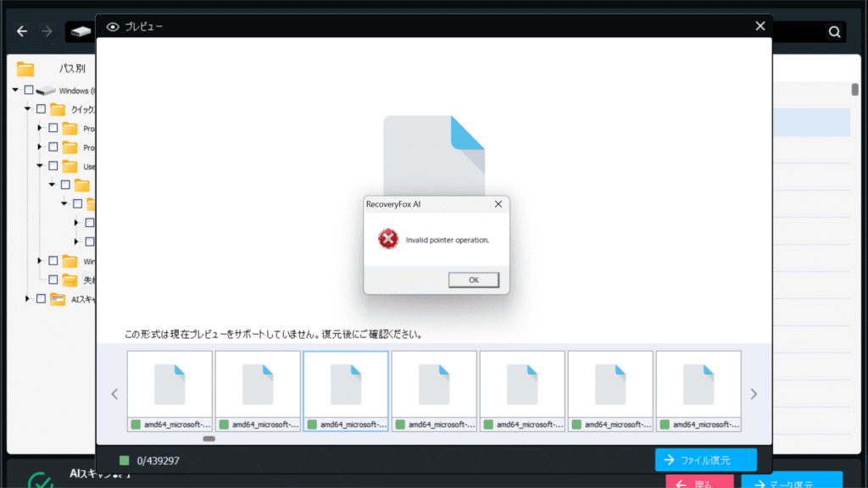The width and height of the screenshot is (868, 488).
Task: Click the forward arrow in the main window
Action: pos(47,31)
